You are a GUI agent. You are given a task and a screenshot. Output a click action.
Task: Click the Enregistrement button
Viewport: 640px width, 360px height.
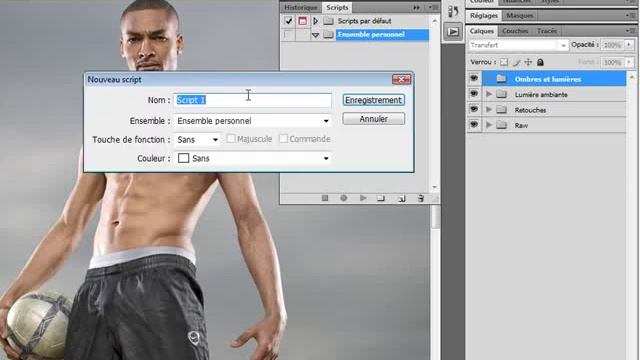click(373, 100)
